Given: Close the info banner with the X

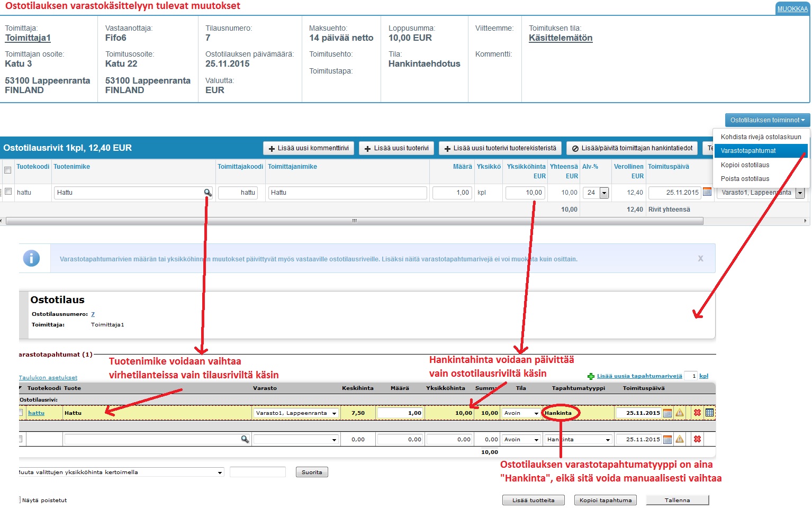Looking at the screenshot, I should (700, 259).
